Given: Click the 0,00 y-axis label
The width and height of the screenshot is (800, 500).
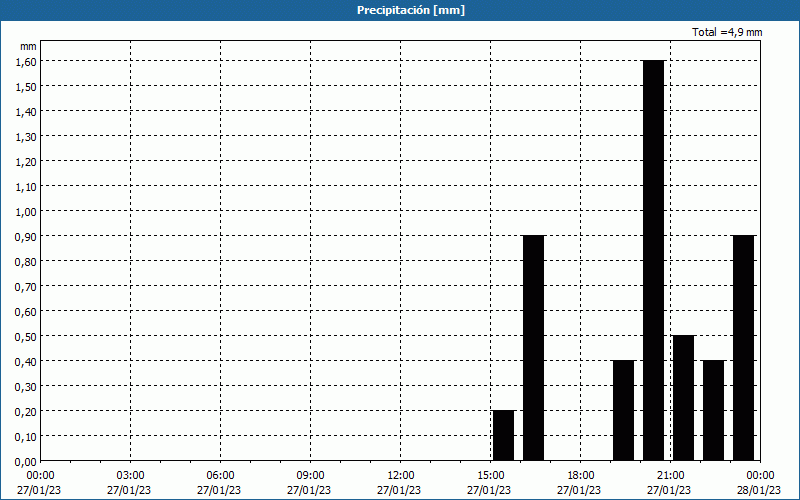Looking at the screenshot, I should pyautogui.click(x=26, y=462).
